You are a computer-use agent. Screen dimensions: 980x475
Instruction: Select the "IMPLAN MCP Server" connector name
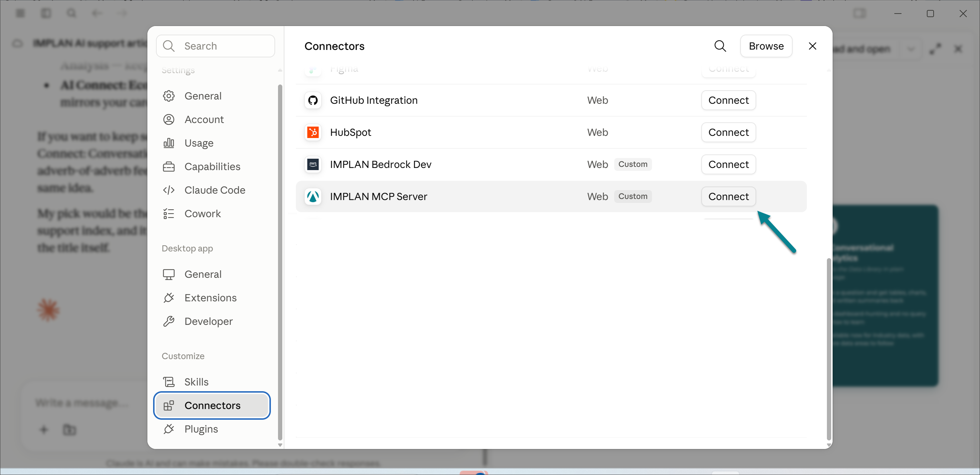click(x=379, y=196)
